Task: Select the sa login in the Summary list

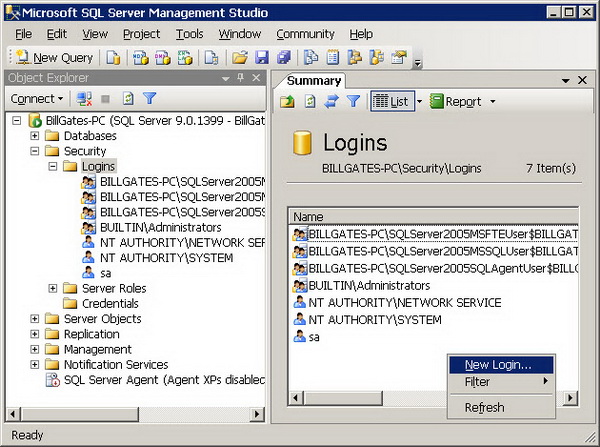Action: tap(314, 337)
